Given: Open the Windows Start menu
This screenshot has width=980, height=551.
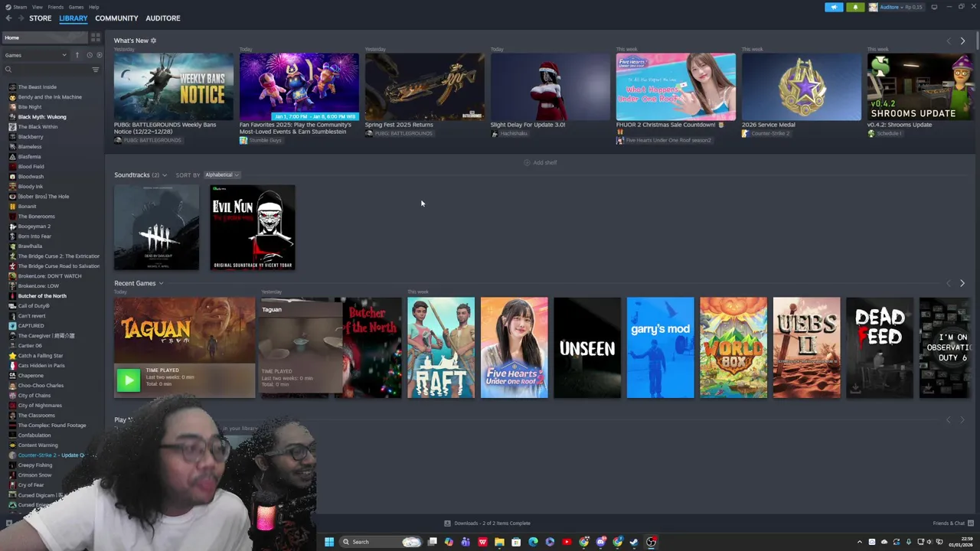Looking at the screenshot, I should pyautogui.click(x=329, y=542).
